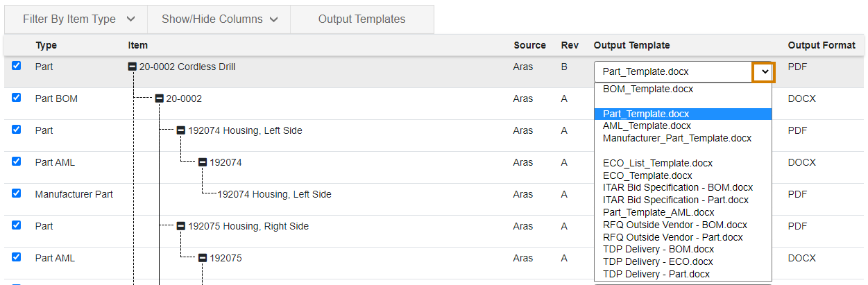Collapse the 192074 Part AML node
Viewport: 868px width, 285px height.
[203, 162]
